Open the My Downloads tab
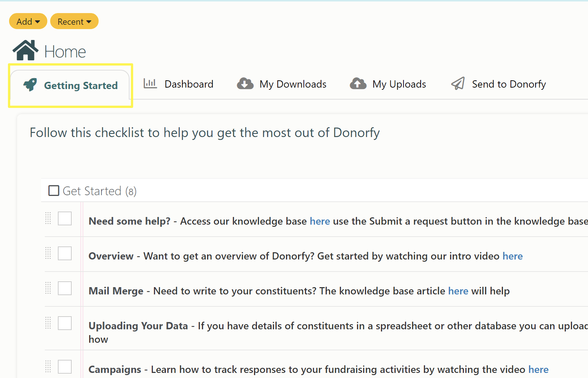This screenshot has height=378, width=588. (282, 84)
